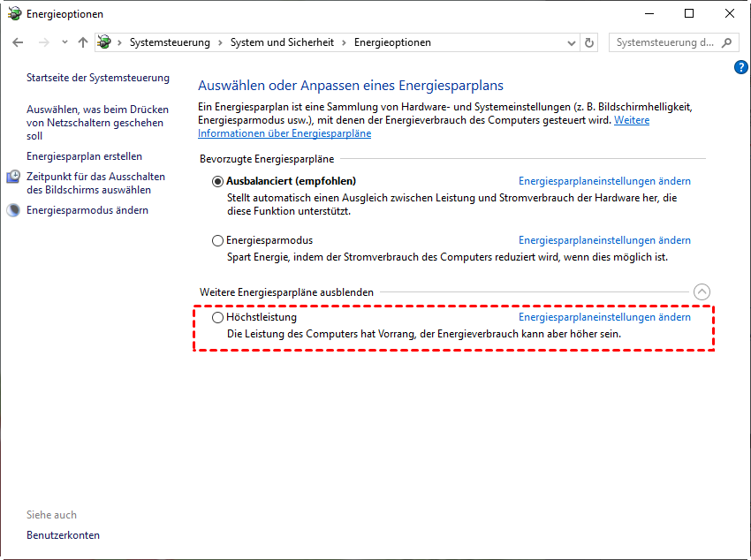Image resolution: width=751 pixels, height=560 pixels.
Task: Open the recent locations dropdown chevron
Action: (64, 42)
